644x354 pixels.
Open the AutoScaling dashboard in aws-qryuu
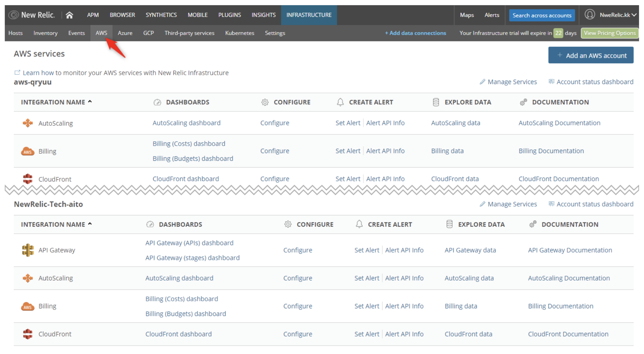[x=186, y=123]
